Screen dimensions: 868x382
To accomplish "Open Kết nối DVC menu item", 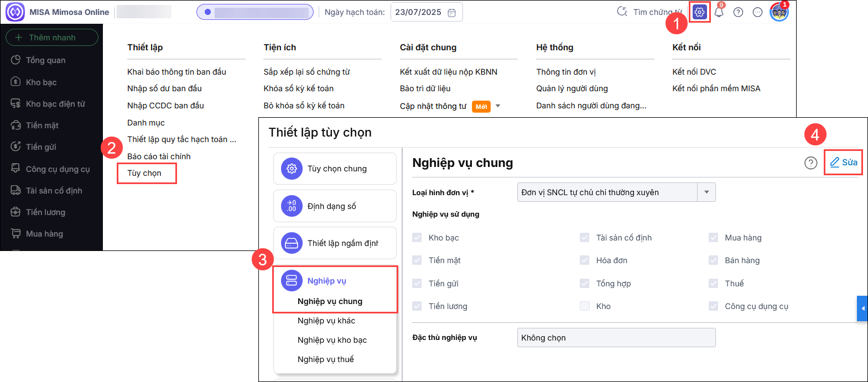I will [x=694, y=72].
